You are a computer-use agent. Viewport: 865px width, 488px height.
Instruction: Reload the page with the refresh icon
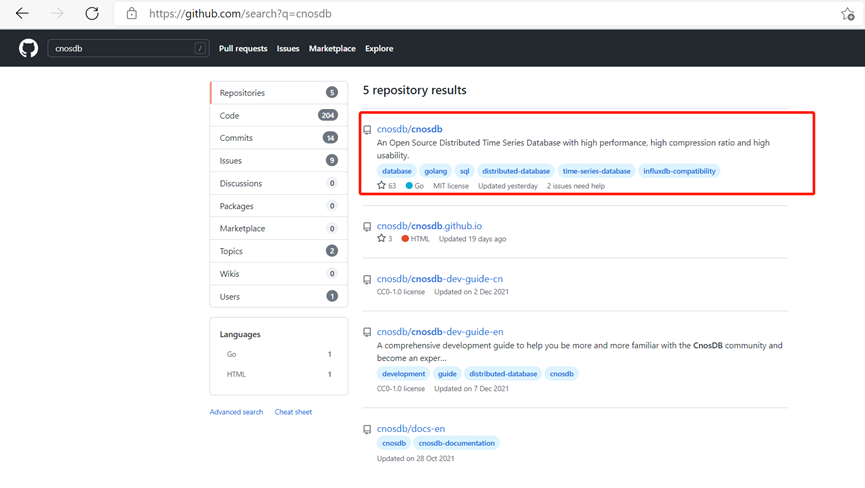point(92,13)
